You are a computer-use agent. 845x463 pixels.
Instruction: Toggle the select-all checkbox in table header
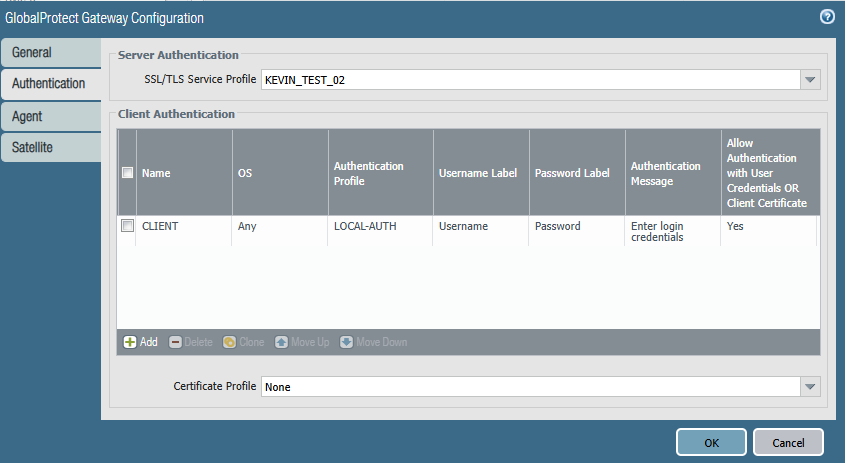coord(127,172)
